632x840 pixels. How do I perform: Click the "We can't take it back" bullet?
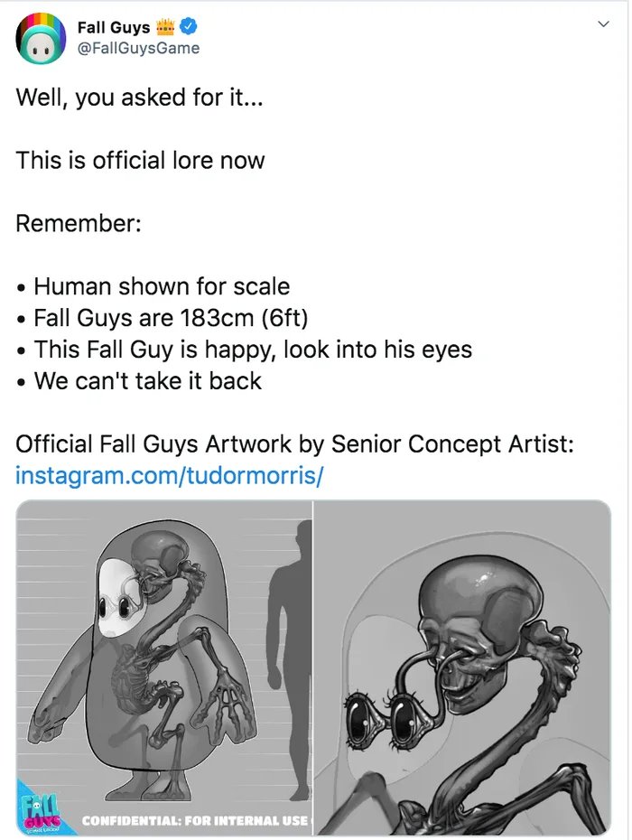coord(147,380)
